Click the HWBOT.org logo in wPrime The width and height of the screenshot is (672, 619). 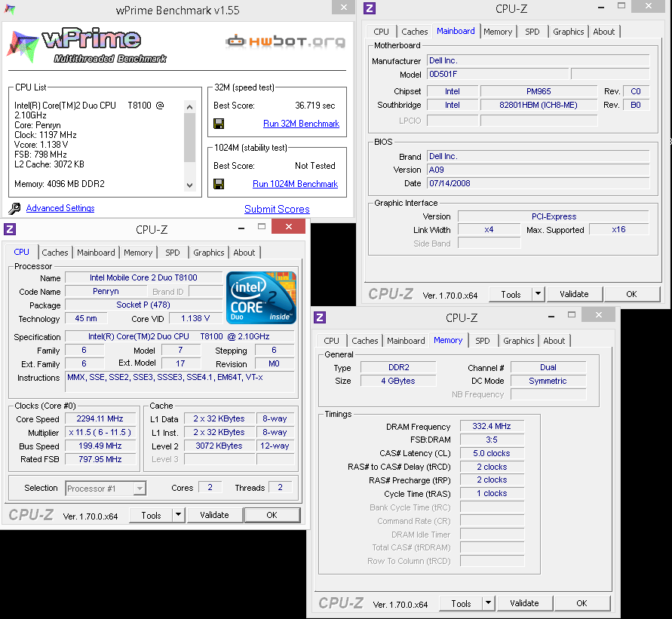[x=285, y=41]
